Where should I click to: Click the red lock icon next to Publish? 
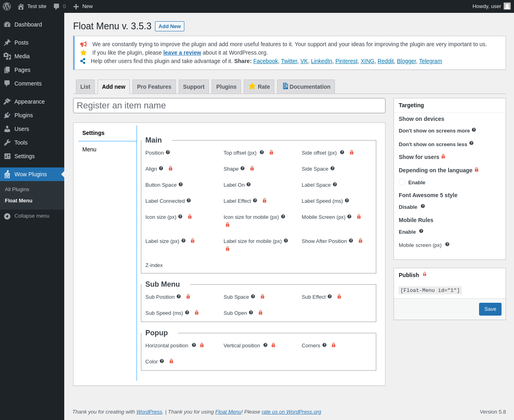point(424,274)
